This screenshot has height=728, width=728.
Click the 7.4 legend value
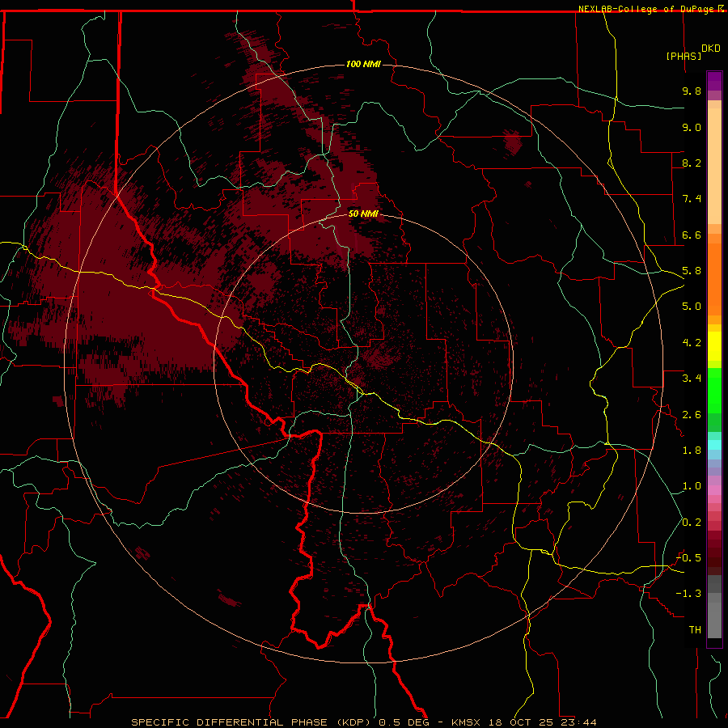(x=692, y=199)
